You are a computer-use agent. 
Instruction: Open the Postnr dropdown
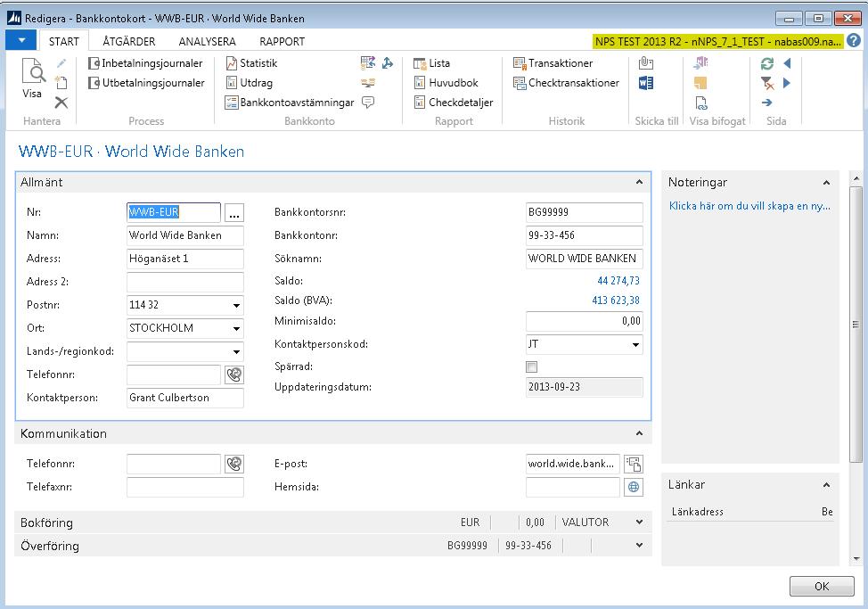[236, 305]
